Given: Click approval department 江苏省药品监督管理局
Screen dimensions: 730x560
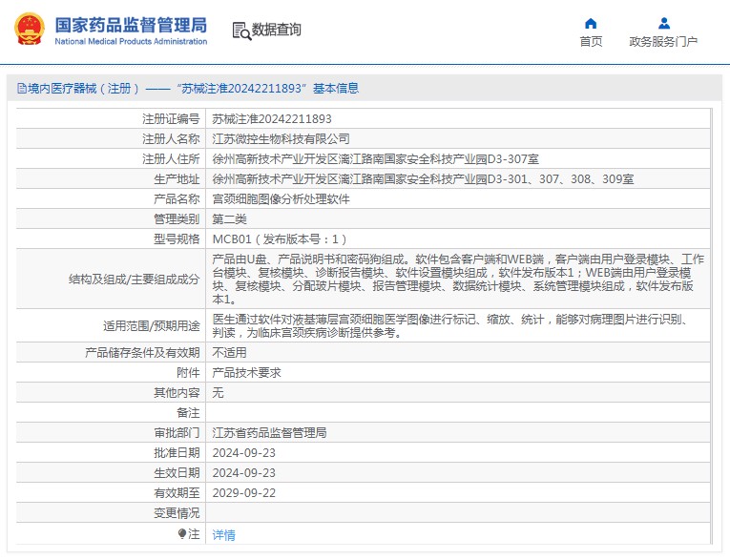Looking at the screenshot, I should tap(269, 433).
